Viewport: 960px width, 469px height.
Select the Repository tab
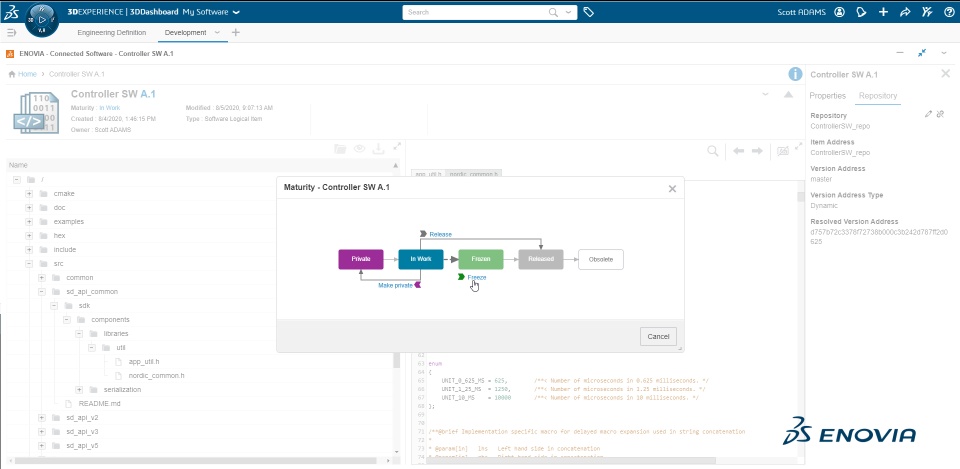point(877,96)
